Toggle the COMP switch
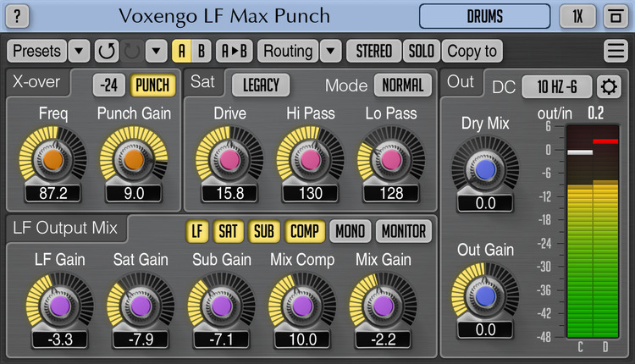Screen dimensions: 635x364 [x=305, y=231]
